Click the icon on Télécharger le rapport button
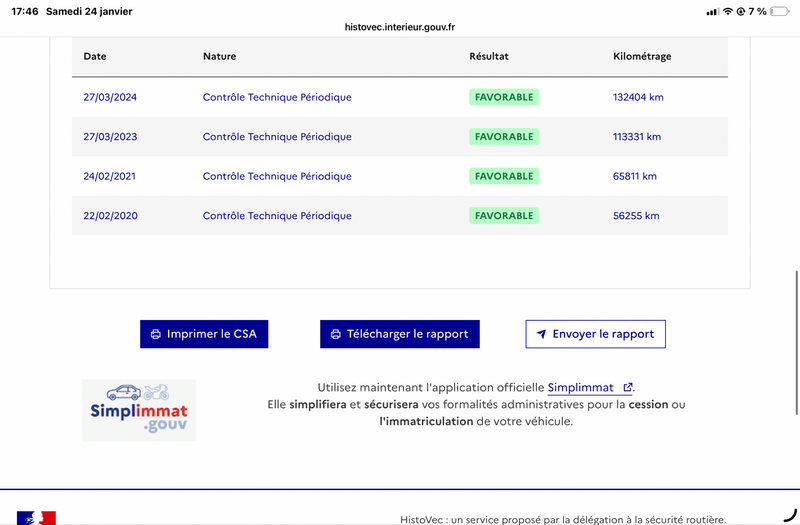The image size is (800, 525). (x=335, y=334)
